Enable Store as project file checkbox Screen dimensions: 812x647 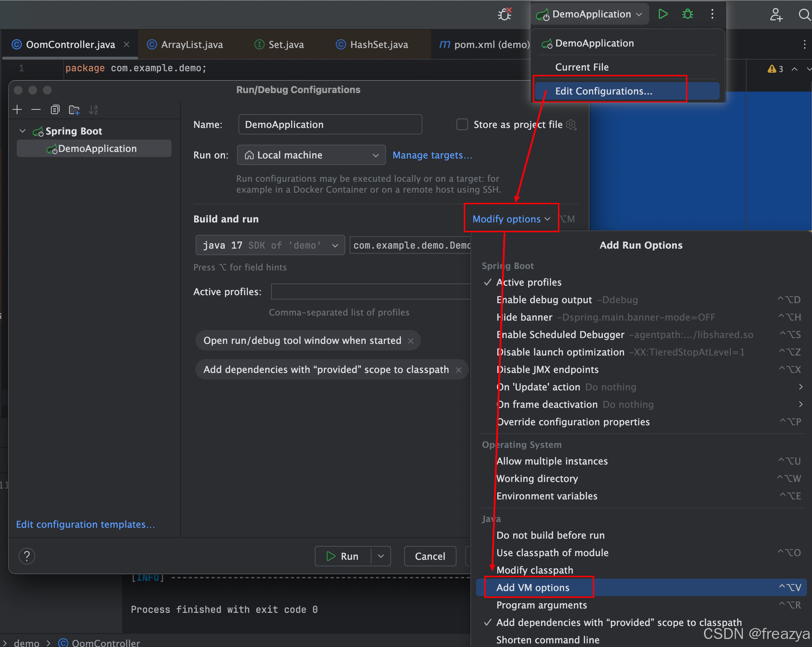coord(462,124)
